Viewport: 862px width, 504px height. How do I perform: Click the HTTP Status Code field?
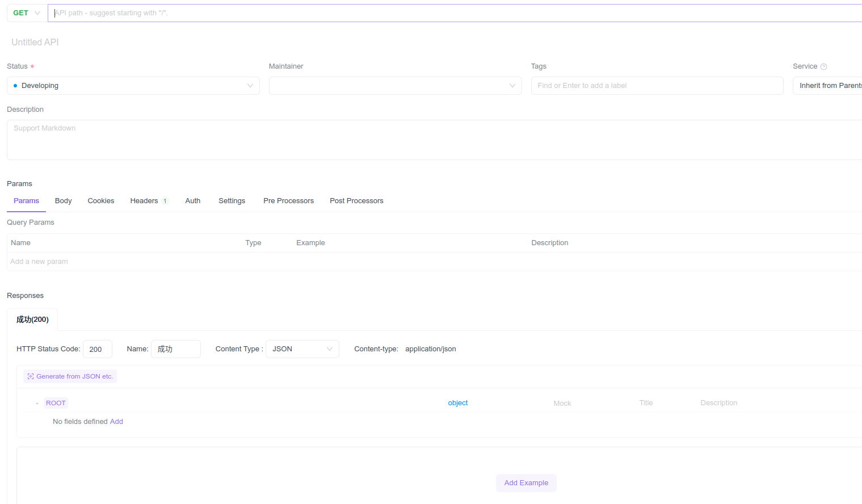(97, 349)
